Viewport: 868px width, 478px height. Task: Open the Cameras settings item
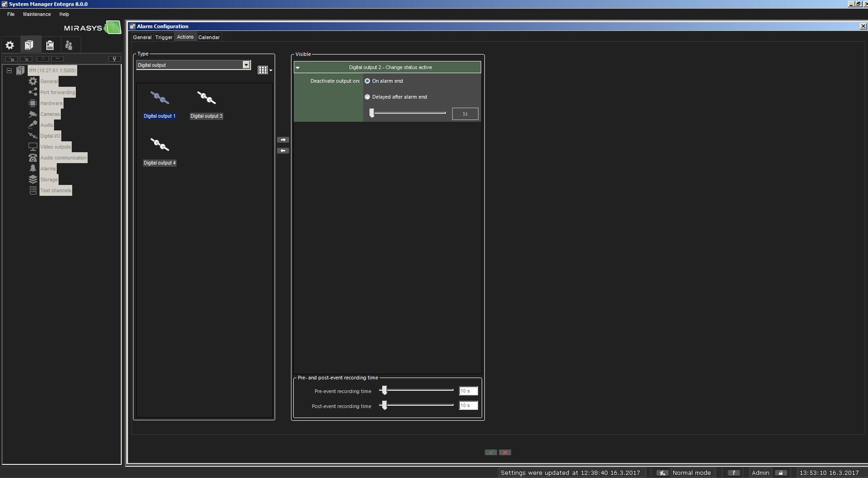(x=50, y=115)
